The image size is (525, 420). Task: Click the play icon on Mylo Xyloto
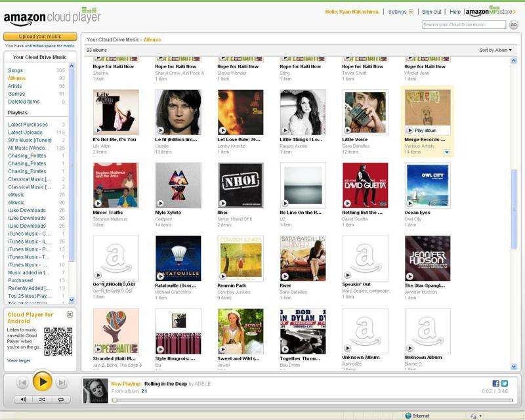[x=160, y=203]
